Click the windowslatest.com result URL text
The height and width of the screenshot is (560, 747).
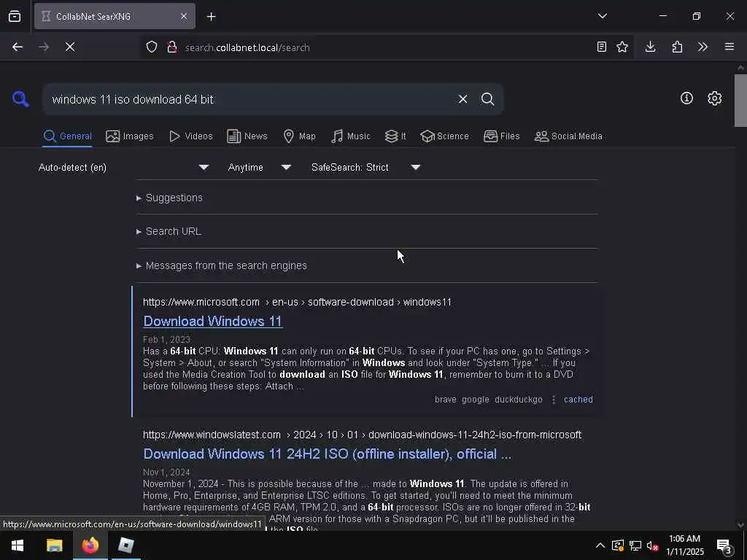[x=362, y=435]
